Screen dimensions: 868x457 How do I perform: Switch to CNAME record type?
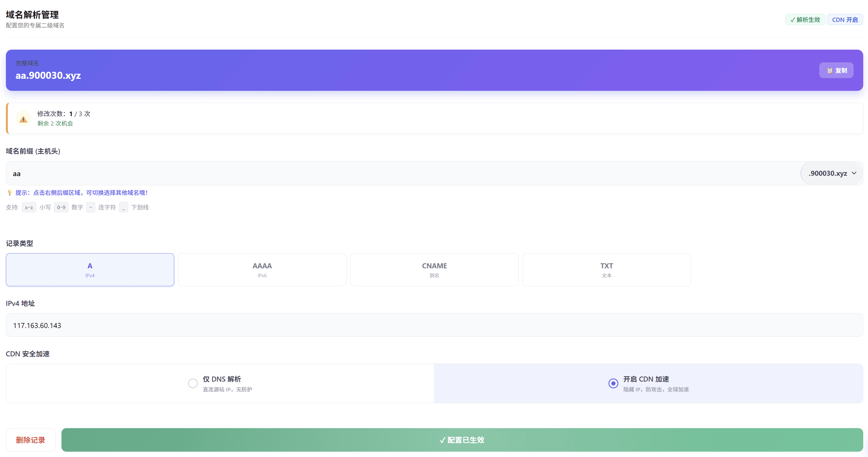click(434, 270)
